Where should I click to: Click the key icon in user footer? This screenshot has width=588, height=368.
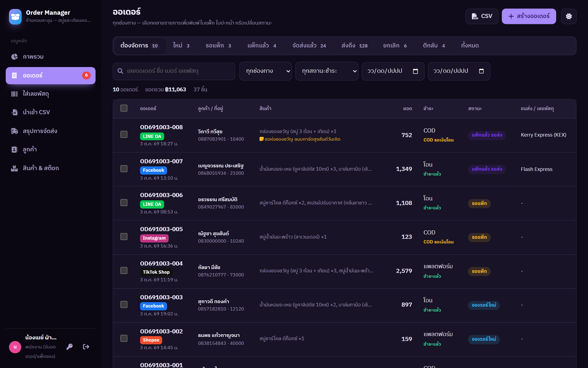point(70,346)
